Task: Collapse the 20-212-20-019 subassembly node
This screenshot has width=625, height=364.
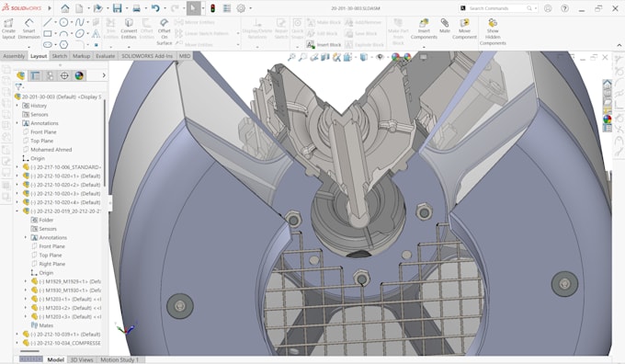Action: pyautogui.click(x=17, y=210)
